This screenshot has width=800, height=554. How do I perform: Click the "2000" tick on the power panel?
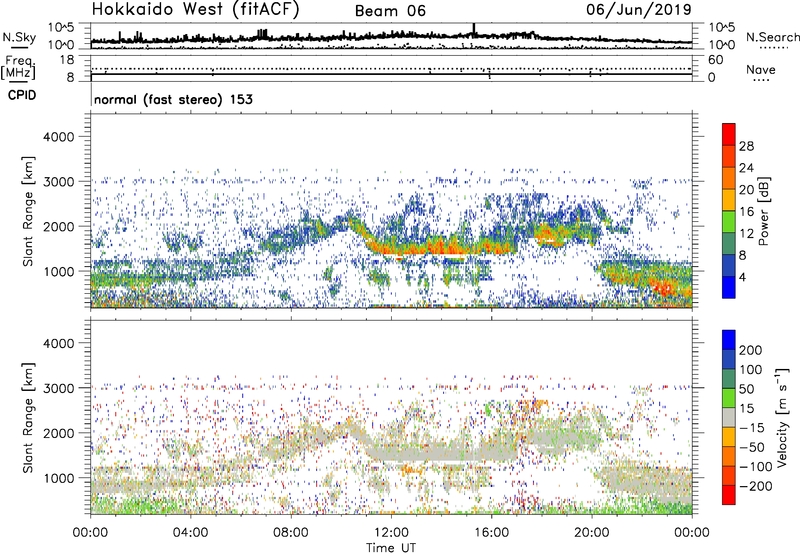tap(58, 226)
